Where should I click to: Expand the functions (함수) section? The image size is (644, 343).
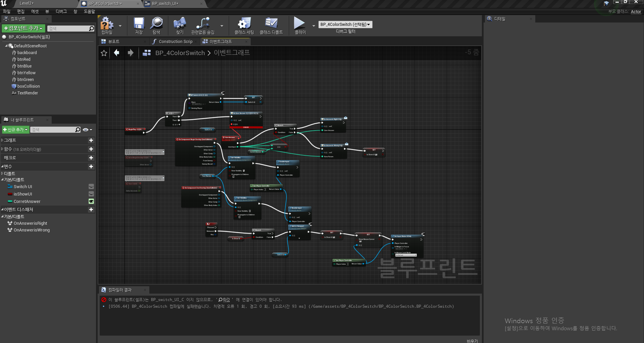2,149
